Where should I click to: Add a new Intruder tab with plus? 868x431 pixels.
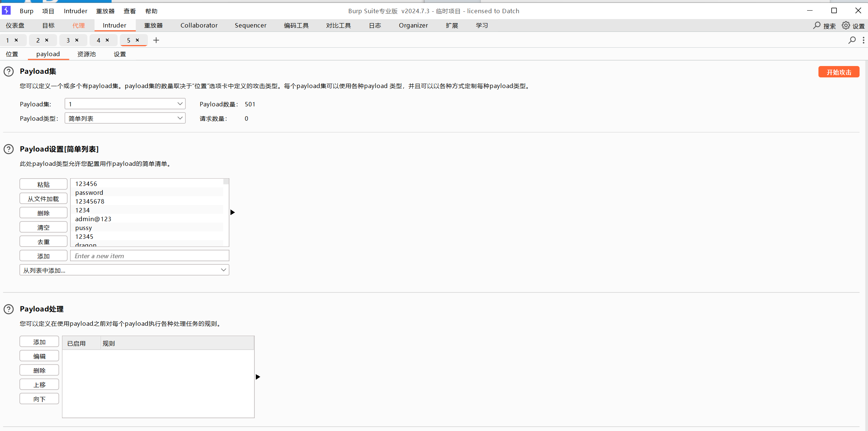point(156,40)
